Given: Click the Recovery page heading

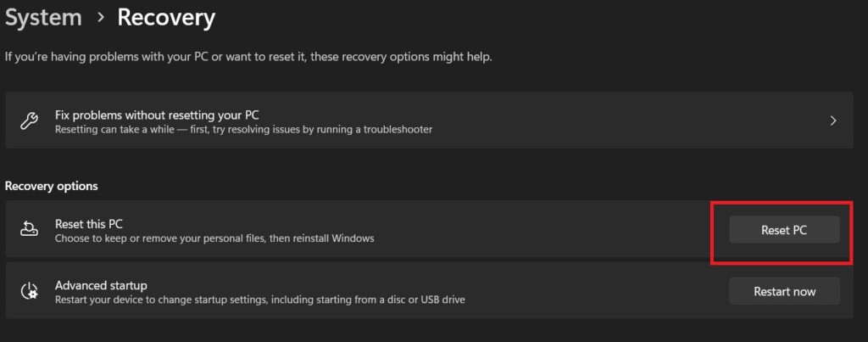Looking at the screenshot, I should [x=166, y=17].
